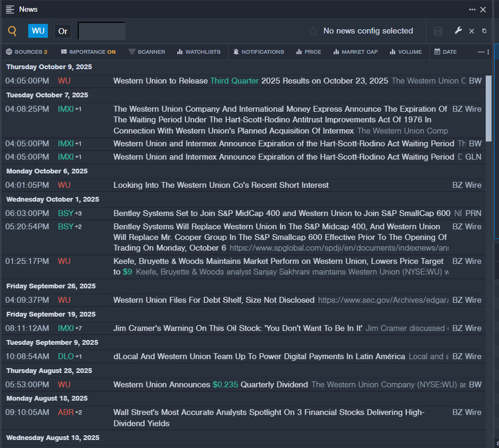This screenshot has height=448, width=499.
Task: Open Western Union Third Quarter results headline
Action: pos(251,81)
